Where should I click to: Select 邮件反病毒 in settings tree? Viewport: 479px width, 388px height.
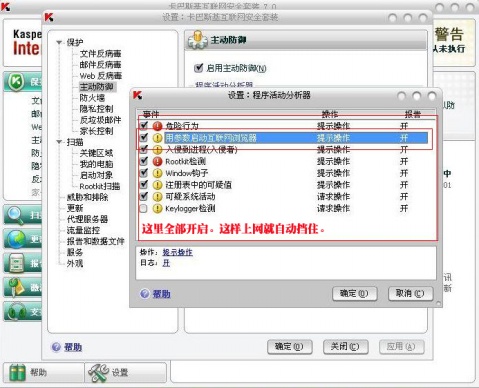coord(100,65)
